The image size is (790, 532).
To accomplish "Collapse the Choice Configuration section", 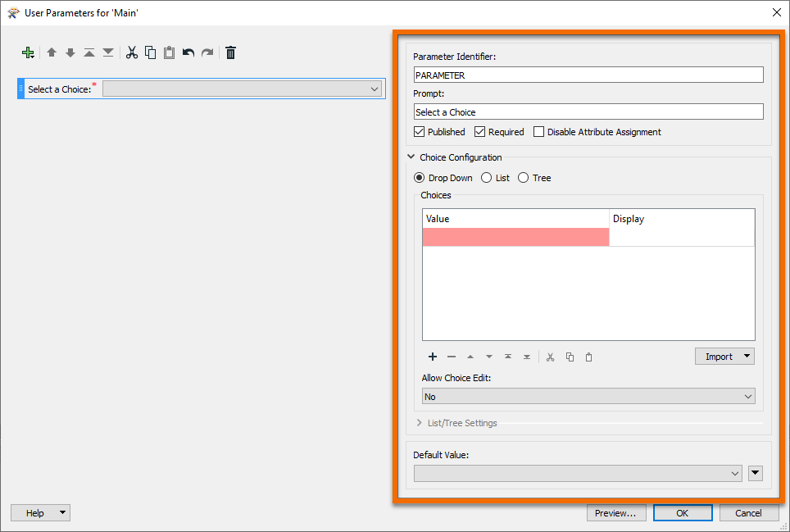I will tap(411, 157).
